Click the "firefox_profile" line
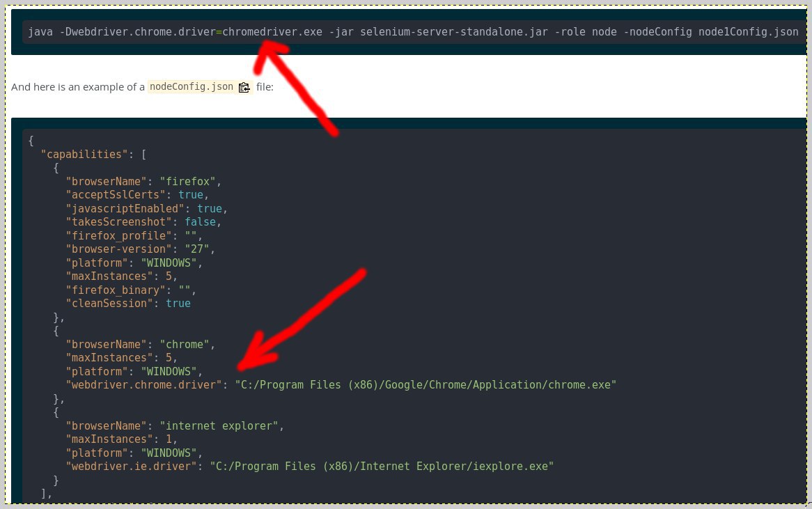The image size is (812, 509). [x=134, y=236]
